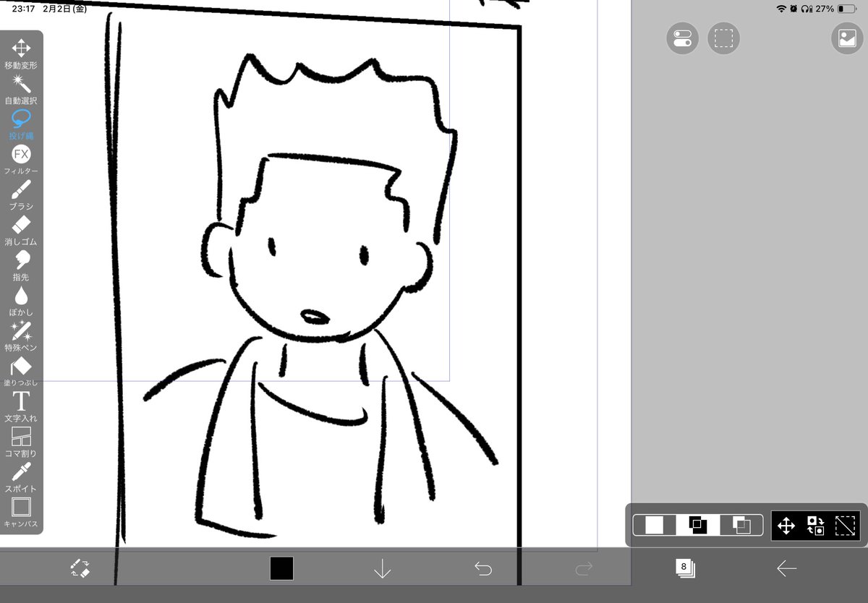Tap the greyed-out redo arrow
This screenshot has width=868, height=603.
click(584, 569)
